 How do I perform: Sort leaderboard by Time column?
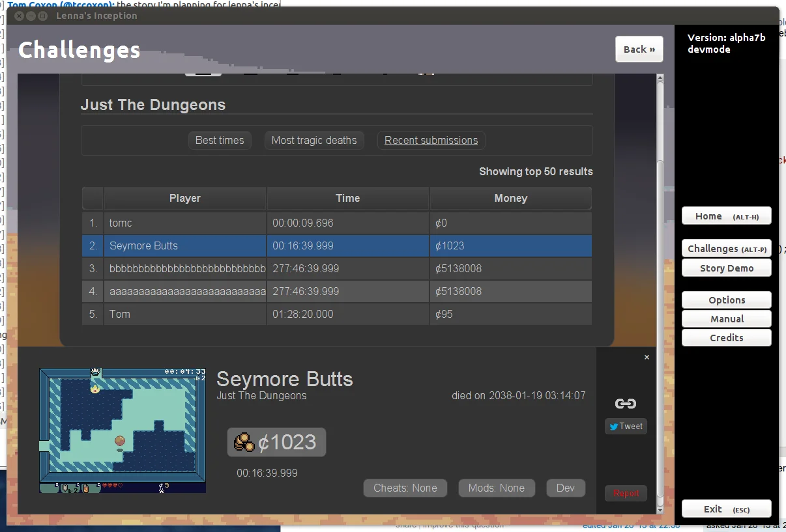347,198
